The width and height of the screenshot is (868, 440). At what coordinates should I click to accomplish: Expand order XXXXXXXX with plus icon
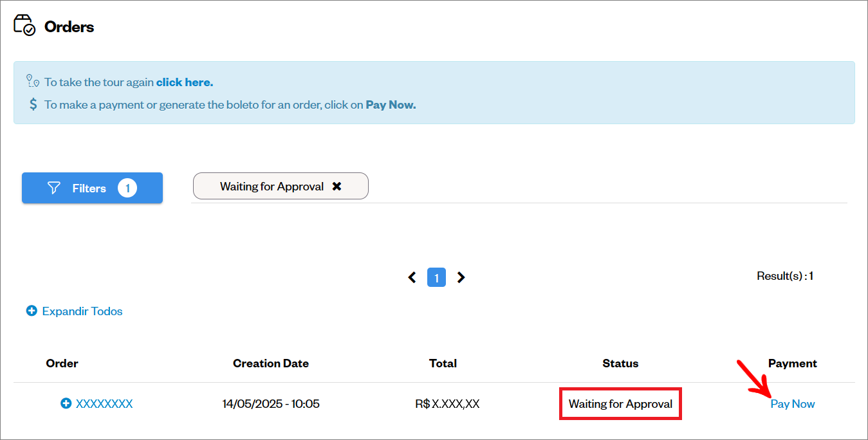[66, 403]
